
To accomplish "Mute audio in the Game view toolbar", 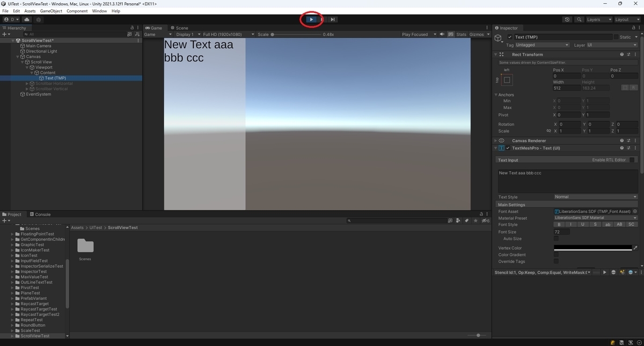I will point(442,34).
